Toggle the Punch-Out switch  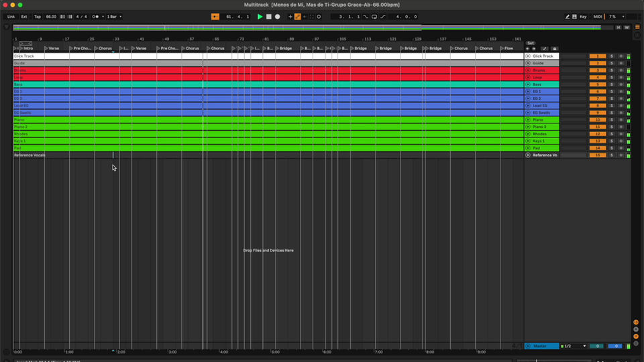coord(383,17)
